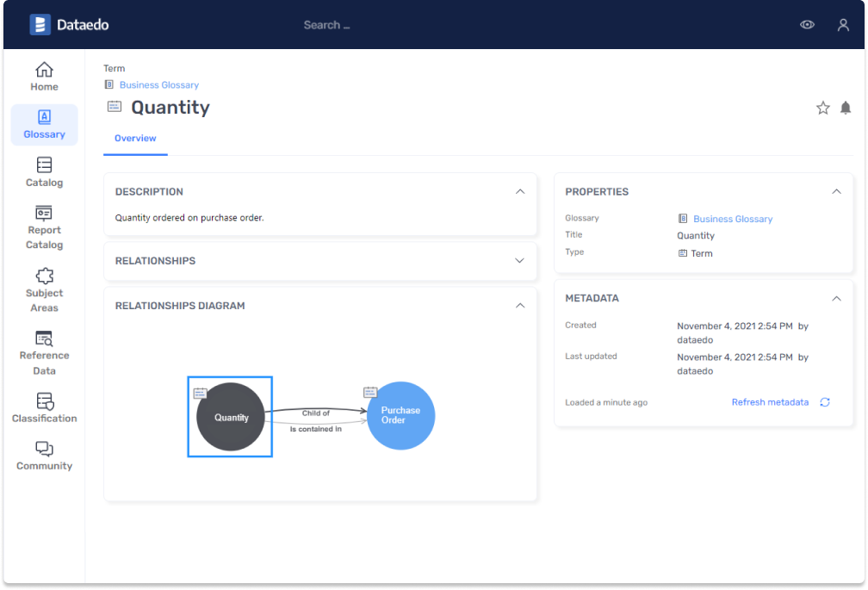Open Business Glossary breadcrumb link
Screen dimensions: 868x590
158,85
